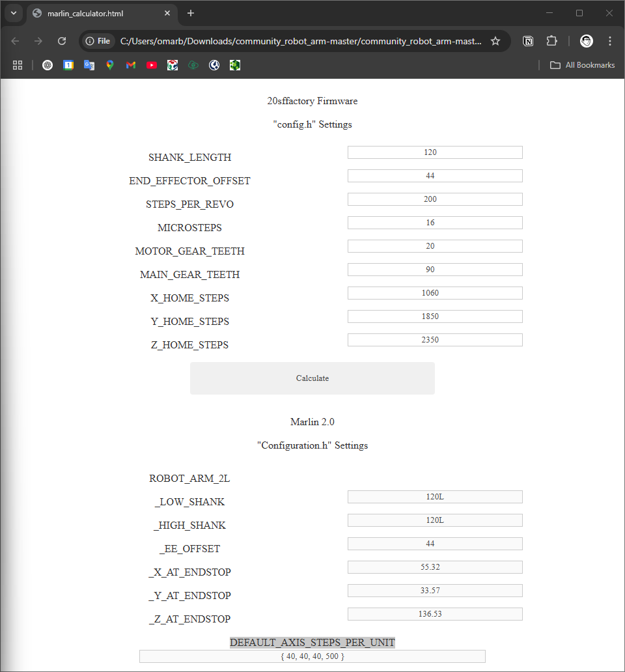Edit the MICROSTEPS field
Screen dimensions: 625x672
435,223
